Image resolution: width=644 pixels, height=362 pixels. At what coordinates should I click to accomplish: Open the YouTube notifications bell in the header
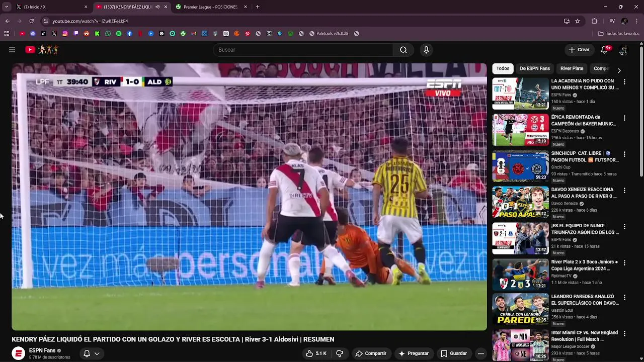pyautogui.click(x=604, y=50)
